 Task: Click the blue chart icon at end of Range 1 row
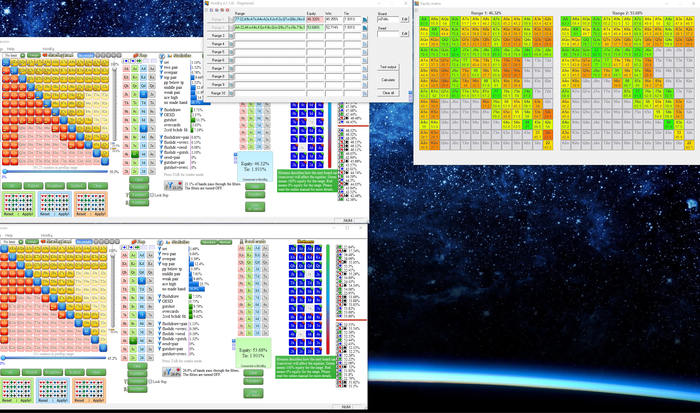coord(365,20)
